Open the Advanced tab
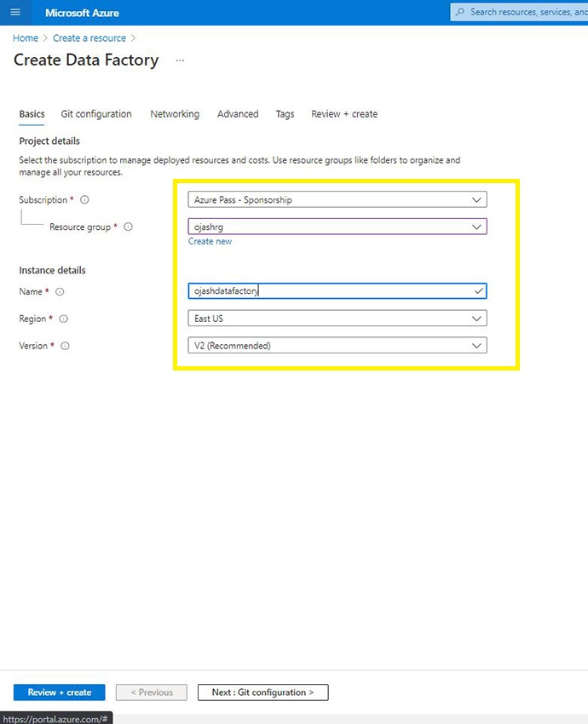The width and height of the screenshot is (588, 724). coord(238,114)
